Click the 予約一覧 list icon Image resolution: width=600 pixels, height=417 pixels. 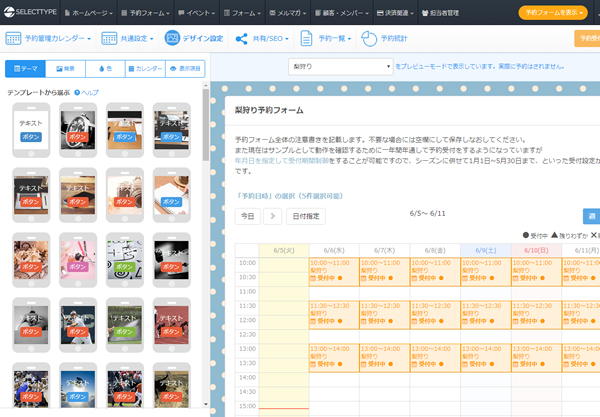coord(307,39)
